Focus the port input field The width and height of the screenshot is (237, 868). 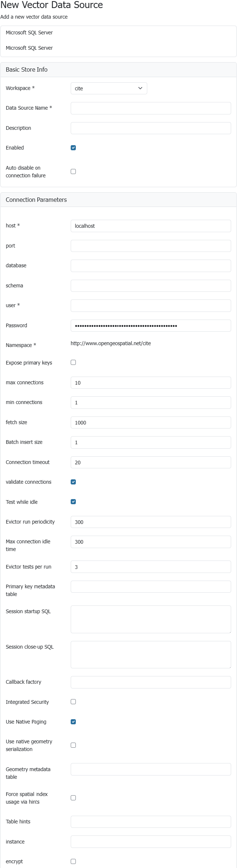pos(151,246)
